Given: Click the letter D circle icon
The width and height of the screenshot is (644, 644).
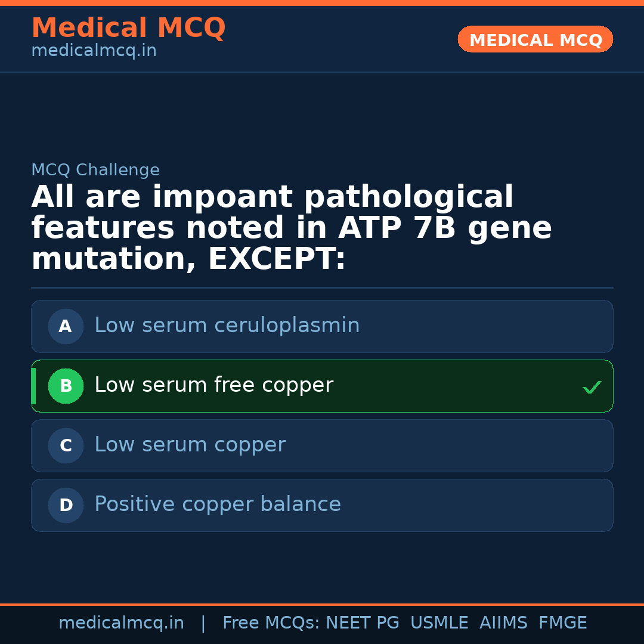Looking at the screenshot, I should (x=66, y=505).
